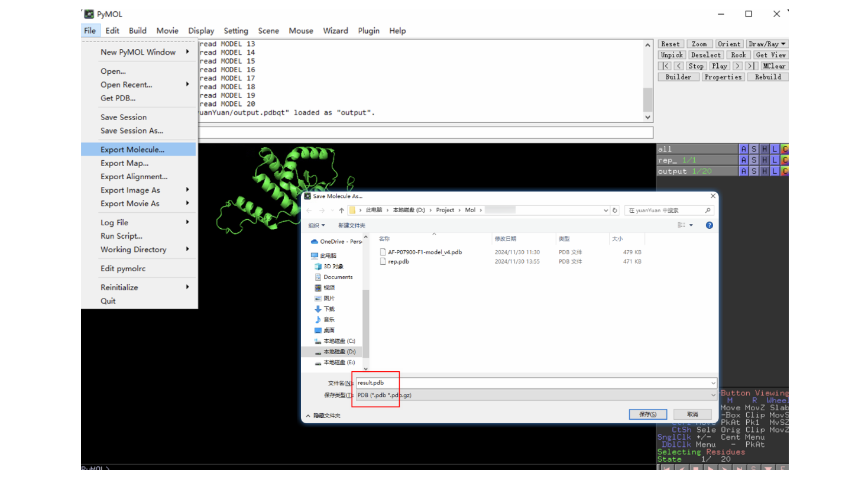
Task: Click the Orient button
Action: click(x=729, y=44)
